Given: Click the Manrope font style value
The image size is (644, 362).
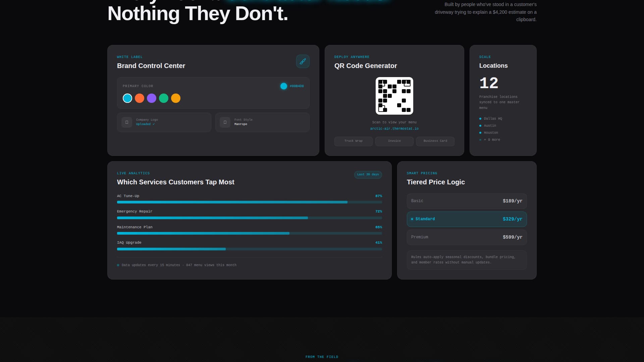Looking at the screenshot, I should click(241, 124).
